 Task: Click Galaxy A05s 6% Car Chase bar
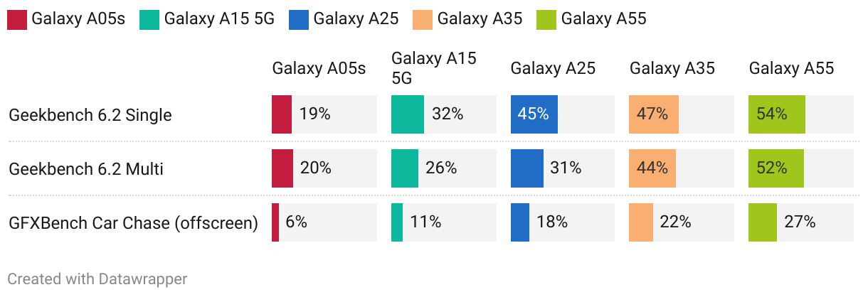(275, 222)
